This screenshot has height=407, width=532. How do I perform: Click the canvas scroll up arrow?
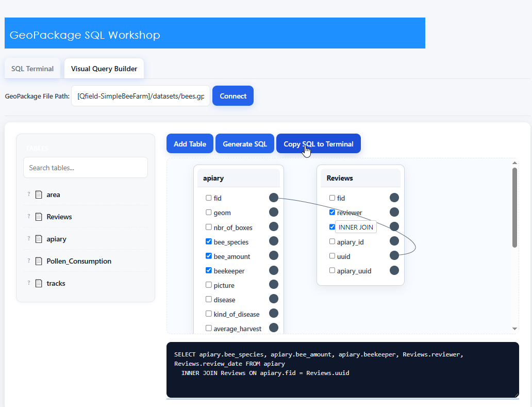coord(514,164)
